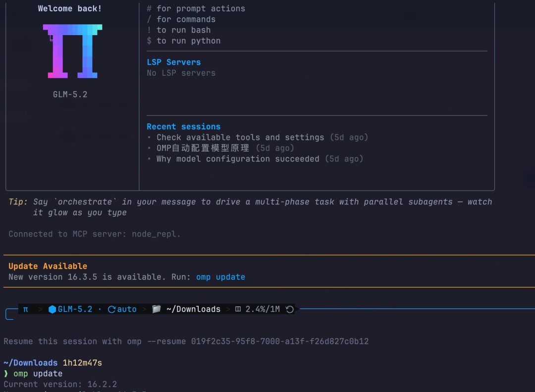Click the 'auto' mode label
This screenshot has height=392, width=535.
pos(127,309)
